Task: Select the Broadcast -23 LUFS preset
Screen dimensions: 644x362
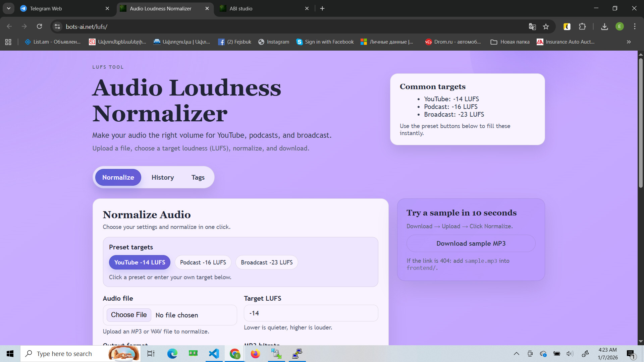Action: pos(267,262)
